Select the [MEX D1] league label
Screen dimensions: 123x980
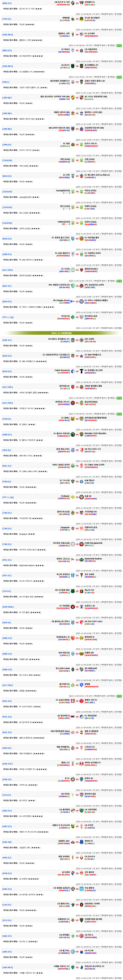(x=7, y=50)
